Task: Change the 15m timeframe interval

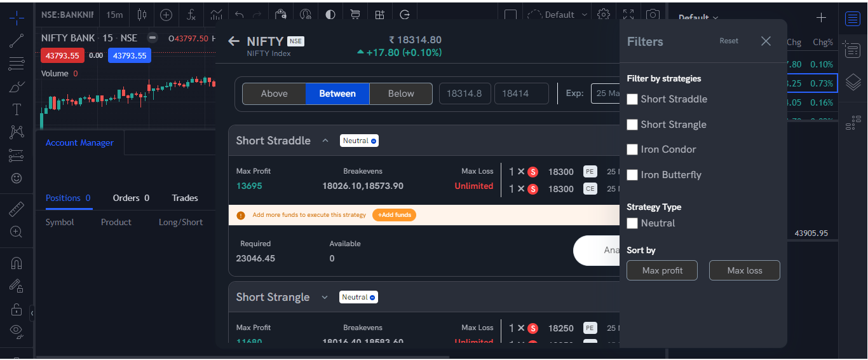Action: coord(114,15)
